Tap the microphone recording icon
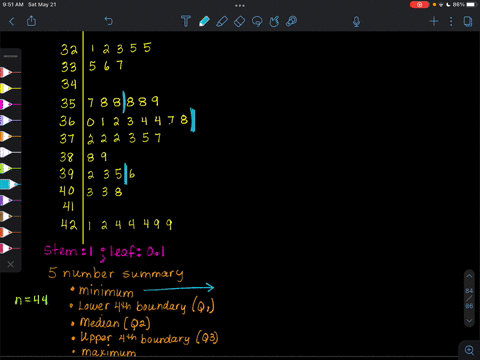Viewport: 480px width, 360px height. (x=356, y=22)
